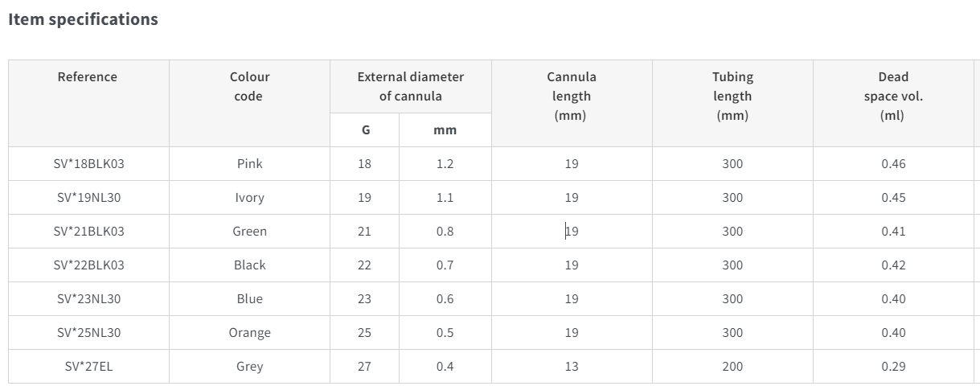Click the SV*23NL30 reference cell
This screenshot has height=386, width=980.
pos(89,299)
